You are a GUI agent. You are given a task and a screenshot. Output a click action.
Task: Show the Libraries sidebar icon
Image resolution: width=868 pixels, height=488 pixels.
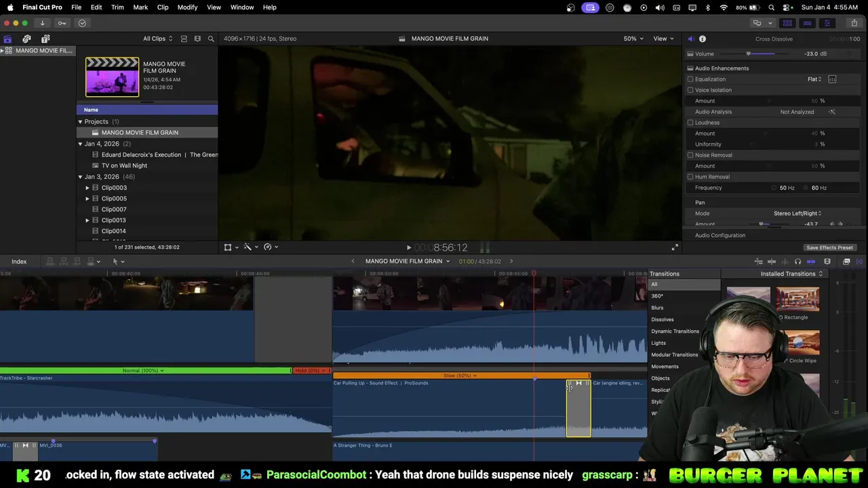7,39
